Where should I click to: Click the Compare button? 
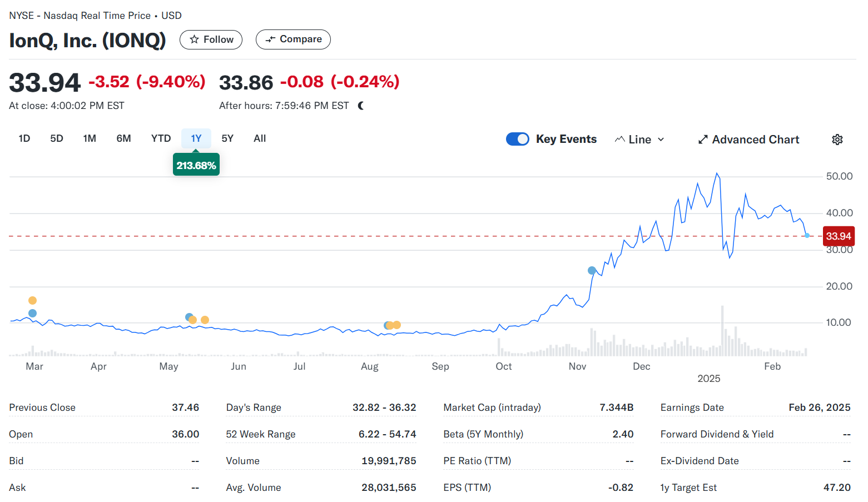tap(293, 39)
